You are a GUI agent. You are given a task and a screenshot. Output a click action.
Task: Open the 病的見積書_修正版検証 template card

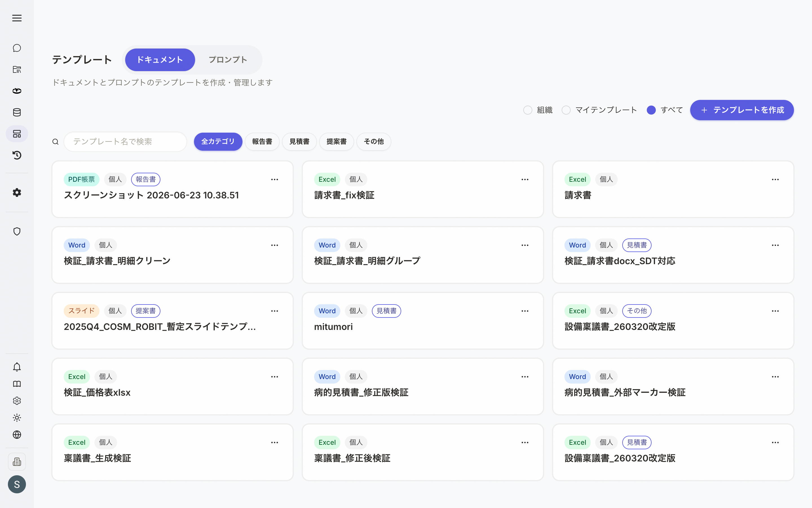point(423,386)
